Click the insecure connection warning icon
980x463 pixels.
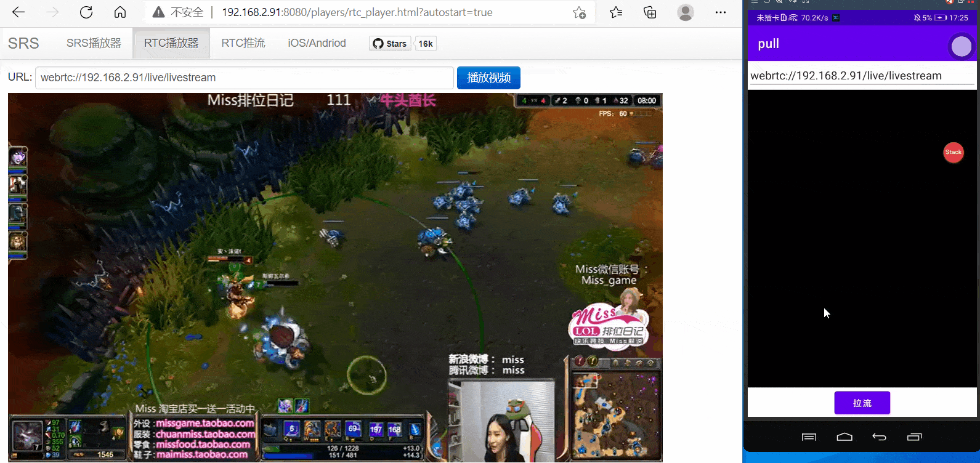coord(159,12)
